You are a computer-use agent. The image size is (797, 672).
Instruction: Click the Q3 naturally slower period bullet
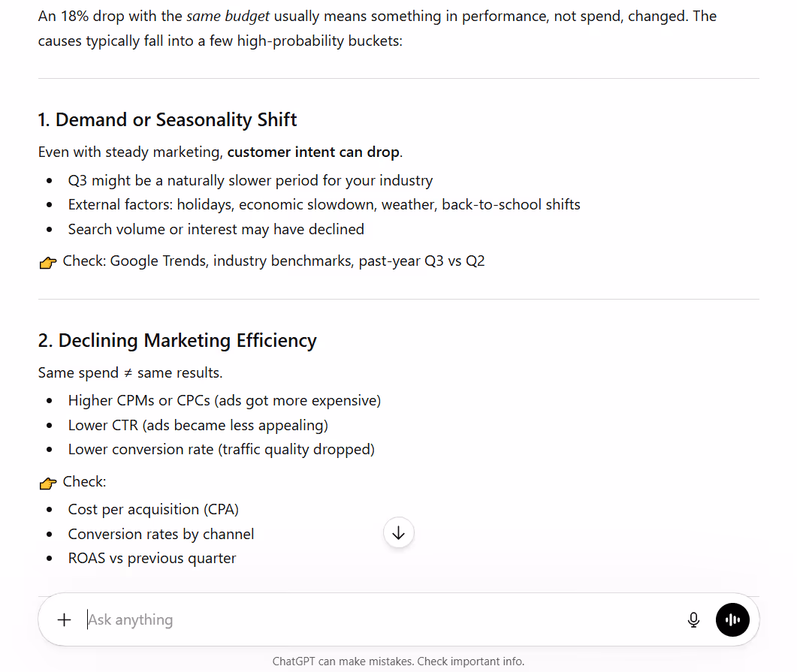[251, 180]
